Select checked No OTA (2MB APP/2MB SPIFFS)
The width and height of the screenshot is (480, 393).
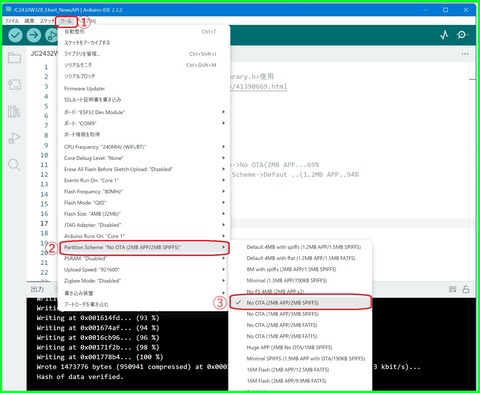(300, 303)
